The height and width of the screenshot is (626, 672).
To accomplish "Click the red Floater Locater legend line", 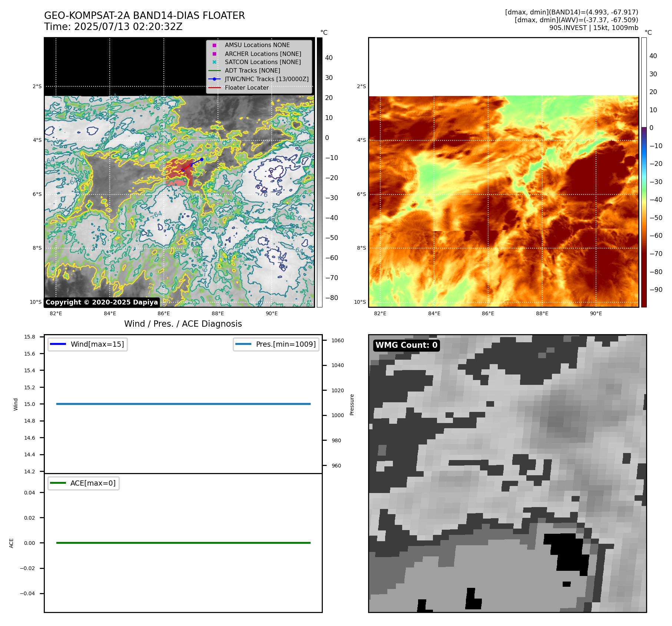I will pos(214,88).
